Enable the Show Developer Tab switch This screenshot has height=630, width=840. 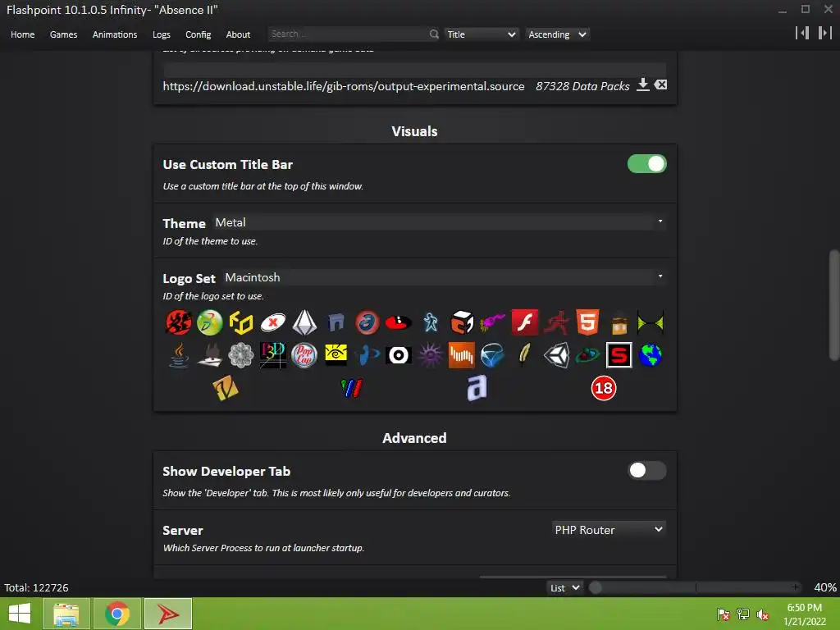pos(646,470)
